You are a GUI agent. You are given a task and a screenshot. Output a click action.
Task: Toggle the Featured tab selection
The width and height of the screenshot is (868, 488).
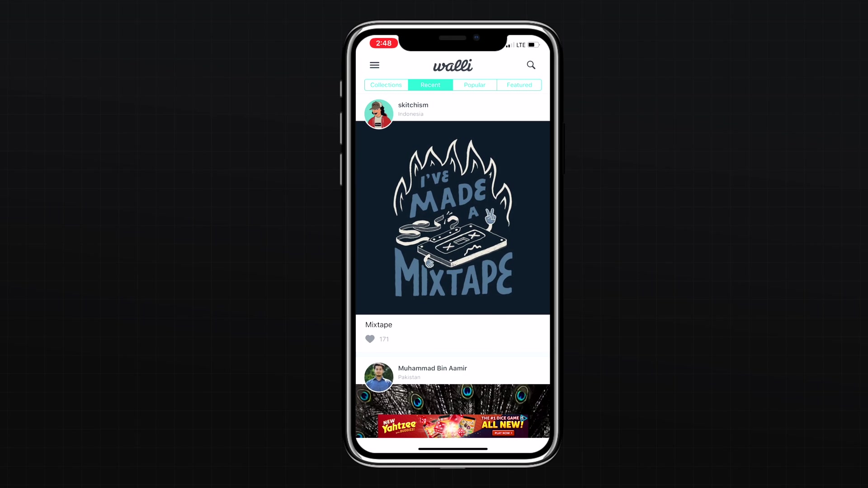[x=519, y=84]
